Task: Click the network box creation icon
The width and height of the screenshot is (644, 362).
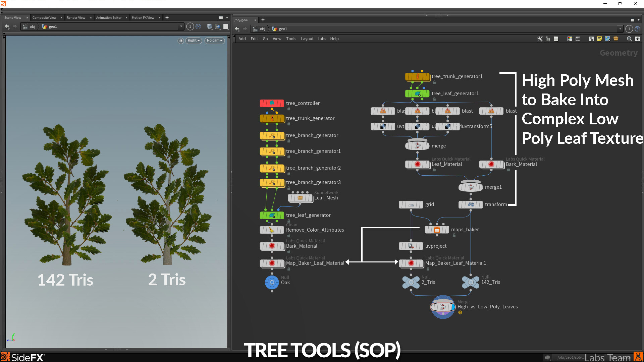Action: (x=591, y=39)
